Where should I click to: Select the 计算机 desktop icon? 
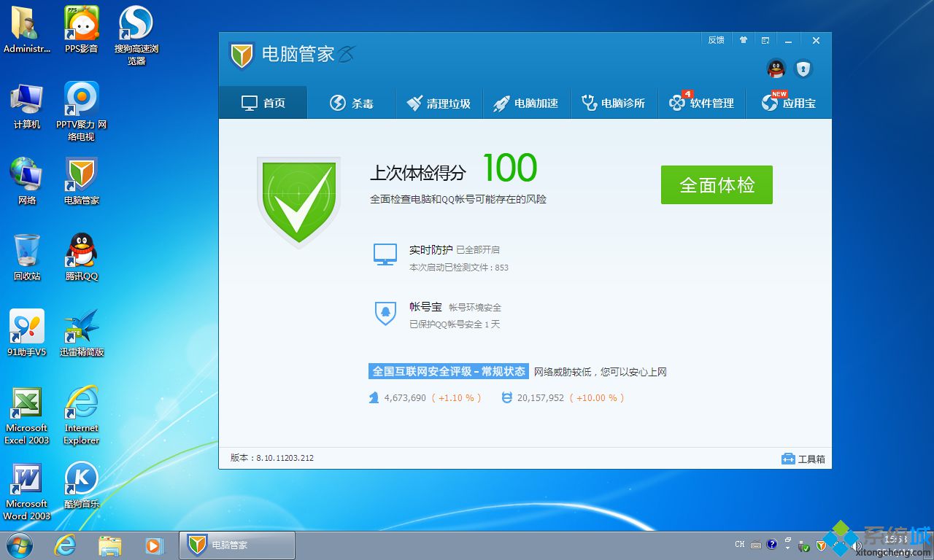pyautogui.click(x=27, y=106)
